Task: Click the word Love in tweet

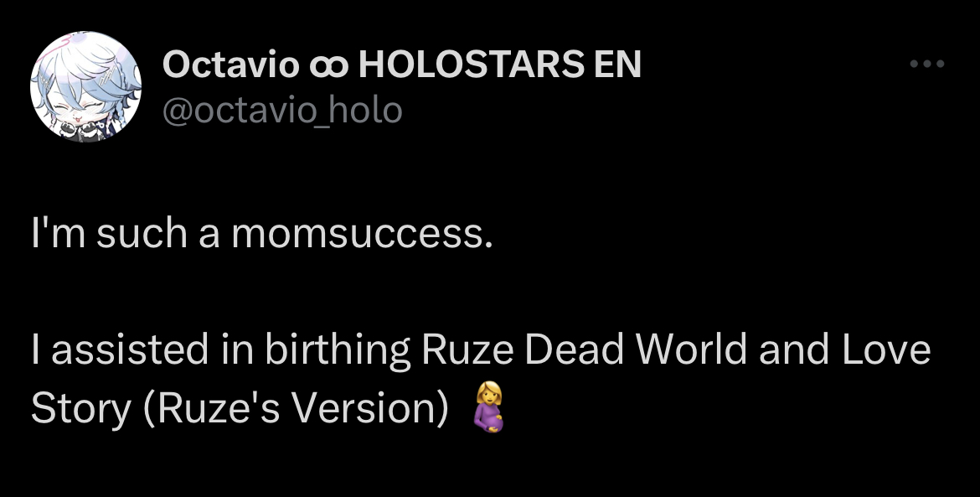Action: (886, 349)
